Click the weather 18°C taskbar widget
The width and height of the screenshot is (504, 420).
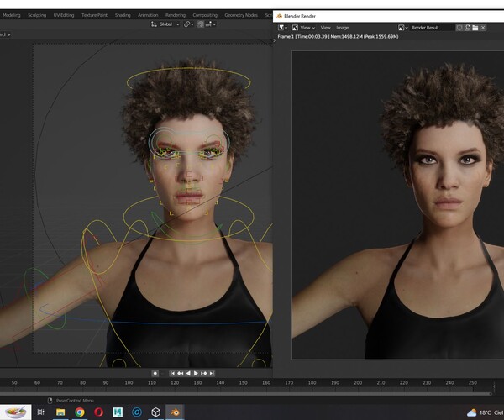click(x=485, y=412)
